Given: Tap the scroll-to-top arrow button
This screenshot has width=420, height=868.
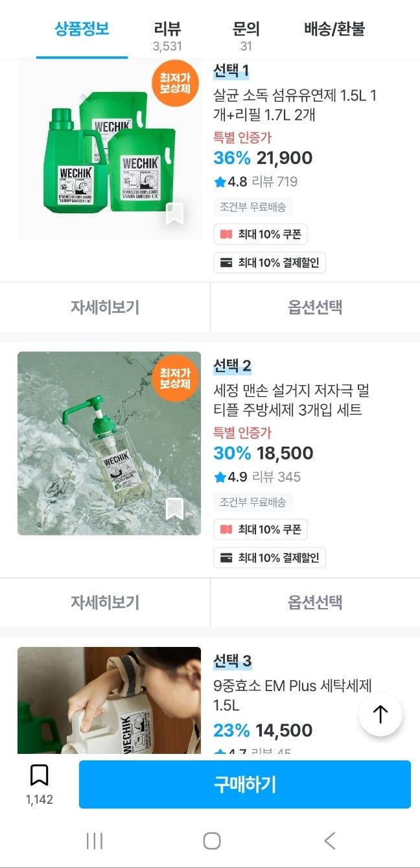Looking at the screenshot, I should [380, 714].
